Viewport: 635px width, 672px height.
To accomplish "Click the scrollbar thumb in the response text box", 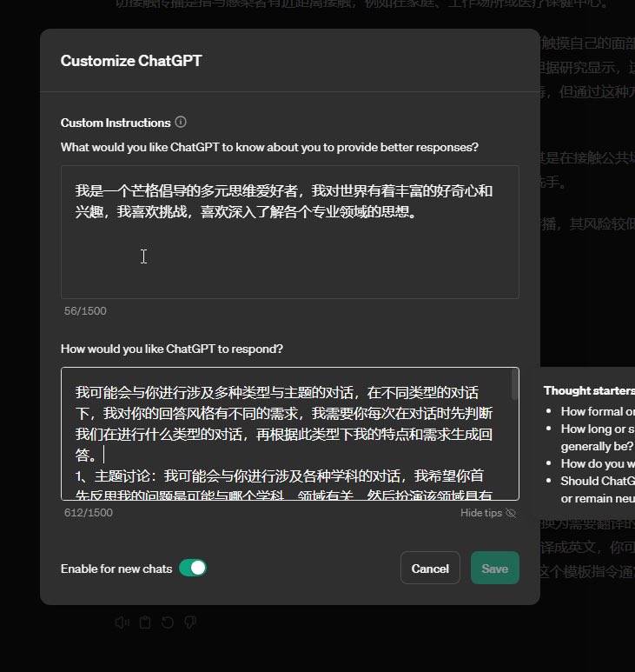I will pyautogui.click(x=514, y=384).
